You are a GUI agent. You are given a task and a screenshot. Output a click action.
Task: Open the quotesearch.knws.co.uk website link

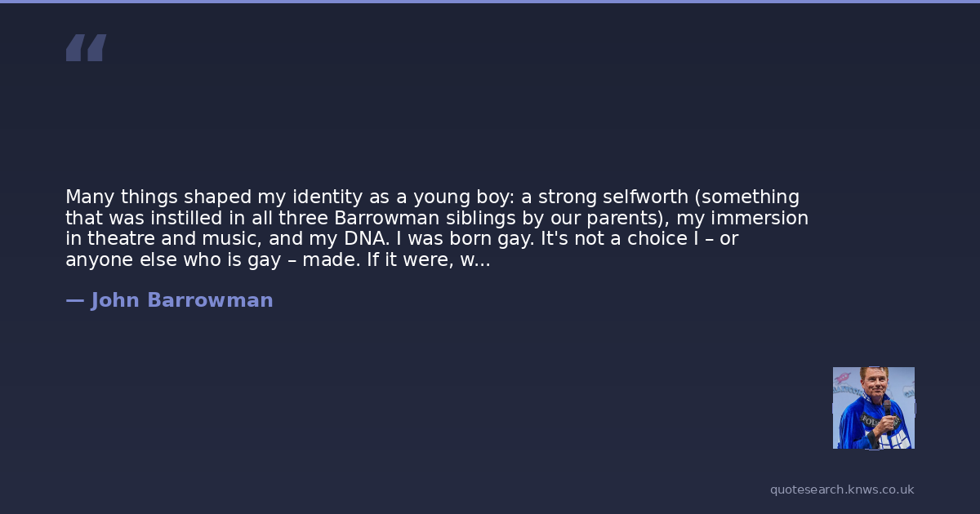click(x=841, y=490)
